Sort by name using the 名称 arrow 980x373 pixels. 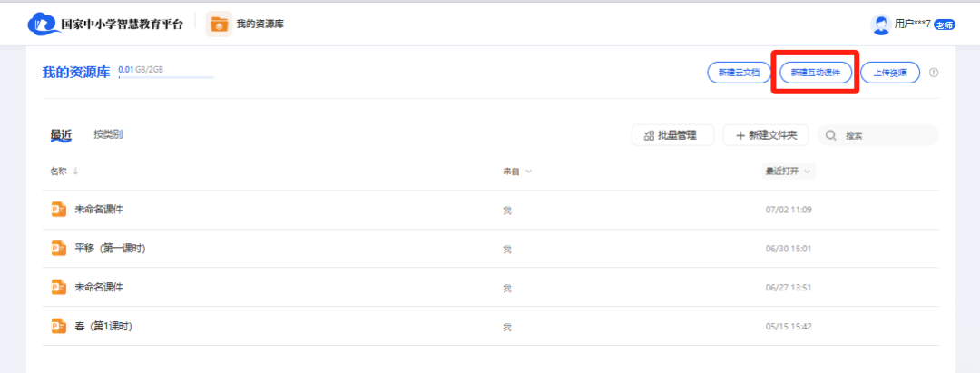[x=75, y=171]
